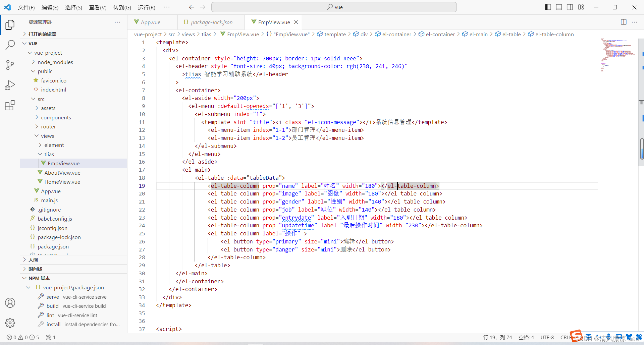The image size is (644, 345).
Task: Toggle primary side bar visibility
Action: (x=548, y=7)
